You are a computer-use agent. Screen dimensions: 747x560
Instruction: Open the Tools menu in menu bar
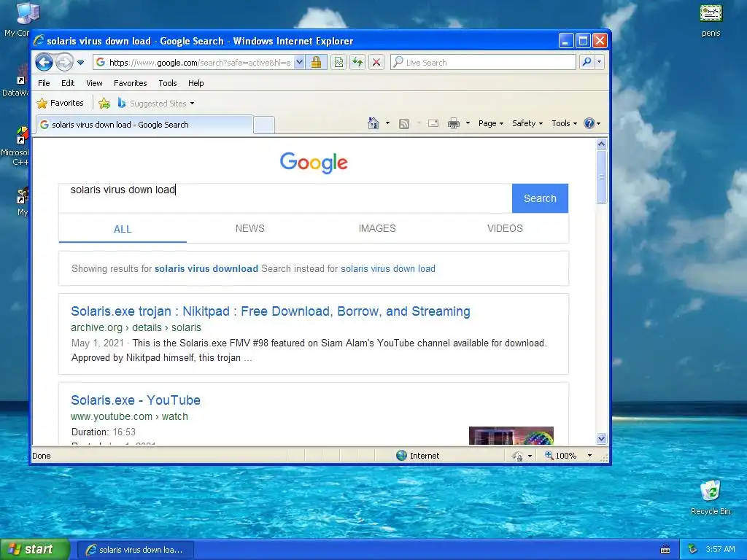168,83
